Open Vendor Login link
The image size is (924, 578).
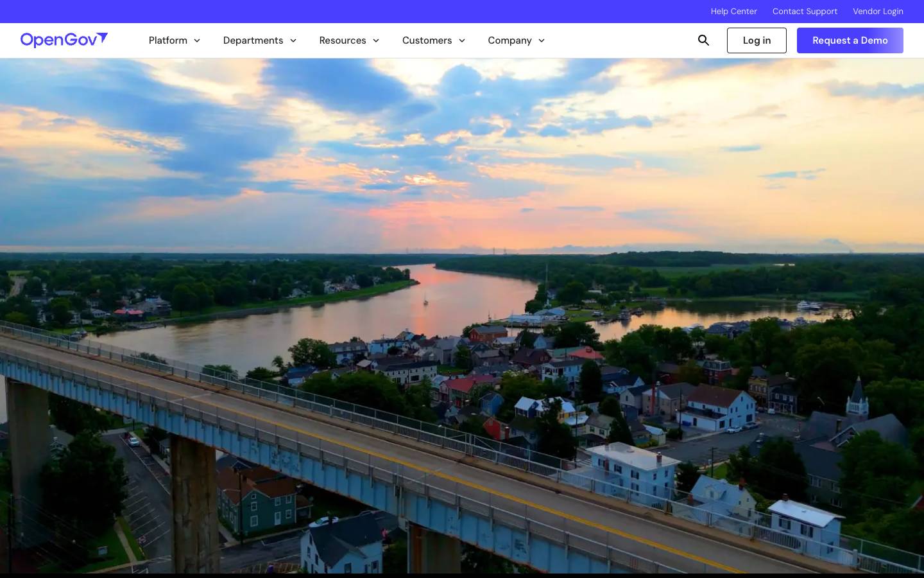[x=878, y=12]
